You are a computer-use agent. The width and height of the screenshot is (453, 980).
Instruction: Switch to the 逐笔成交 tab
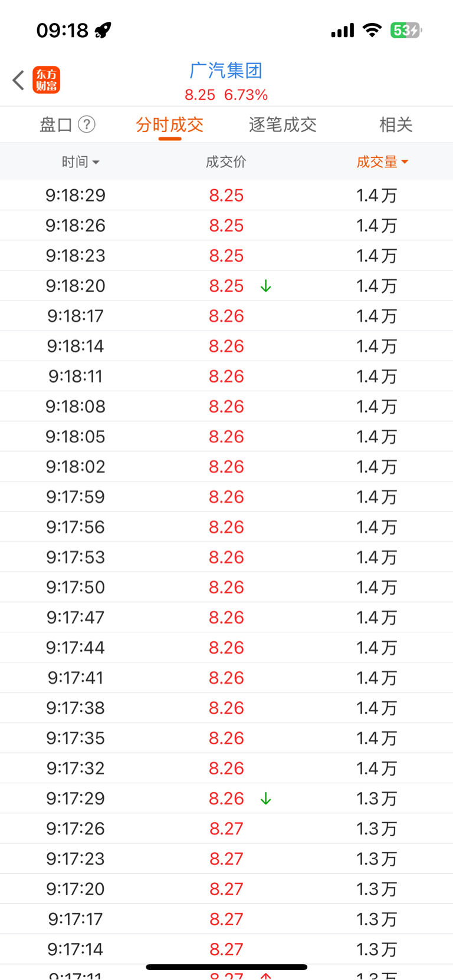coord(283,124)
